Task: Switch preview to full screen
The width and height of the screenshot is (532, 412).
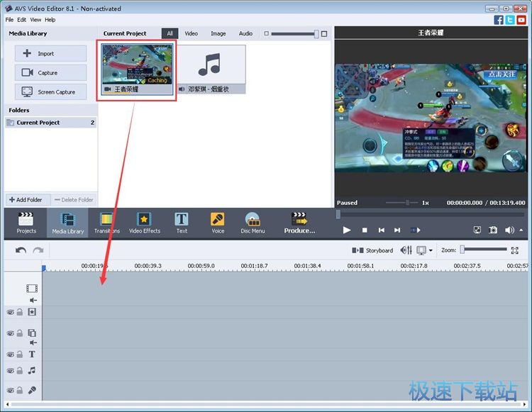Action: [477, 230]
